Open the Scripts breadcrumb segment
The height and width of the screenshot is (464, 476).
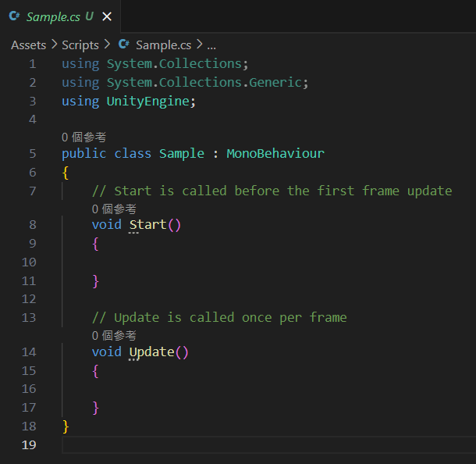80,45
